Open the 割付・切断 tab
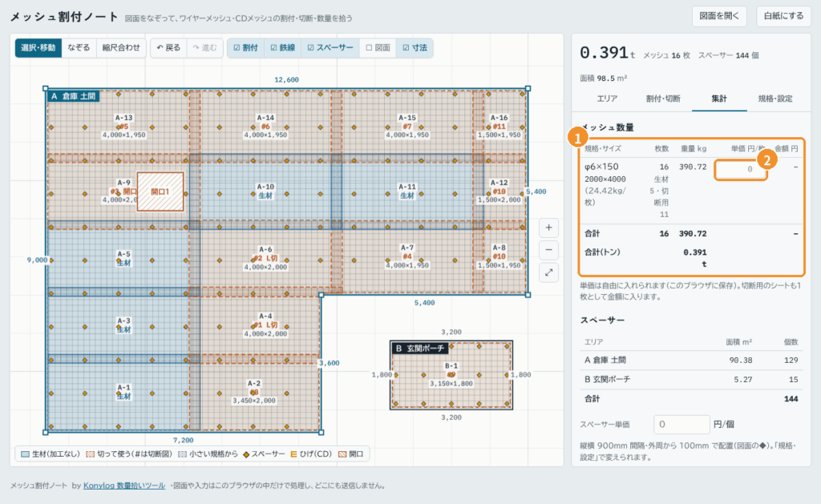 coord(663,99)
